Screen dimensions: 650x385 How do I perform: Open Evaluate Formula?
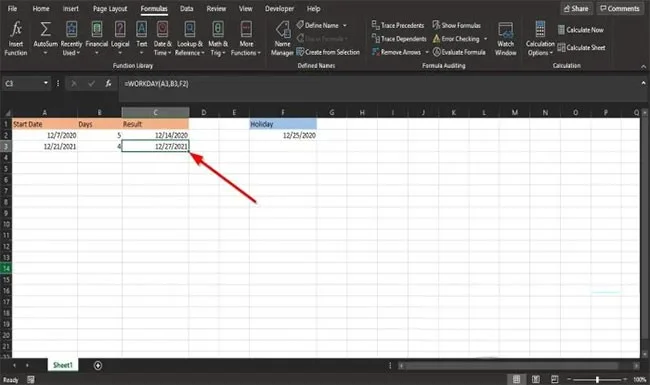coord(459,52)
